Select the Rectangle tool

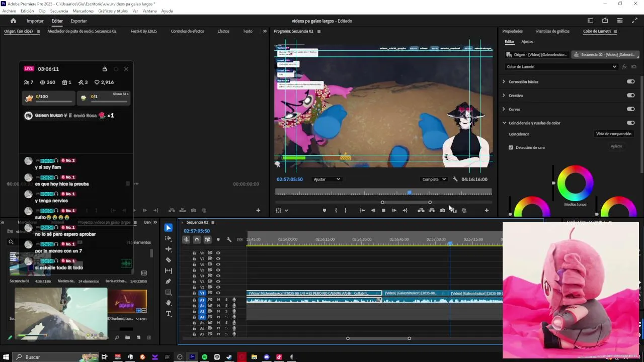pos(169,292)
